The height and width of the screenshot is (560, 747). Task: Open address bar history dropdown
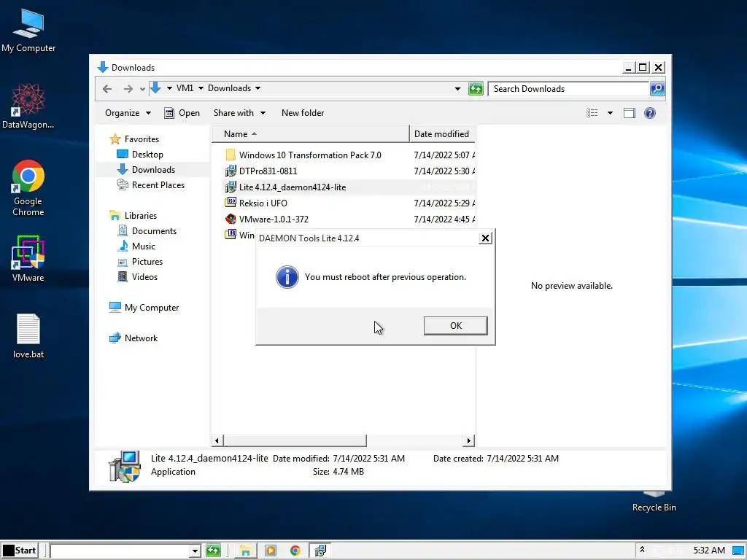(457, 88)
